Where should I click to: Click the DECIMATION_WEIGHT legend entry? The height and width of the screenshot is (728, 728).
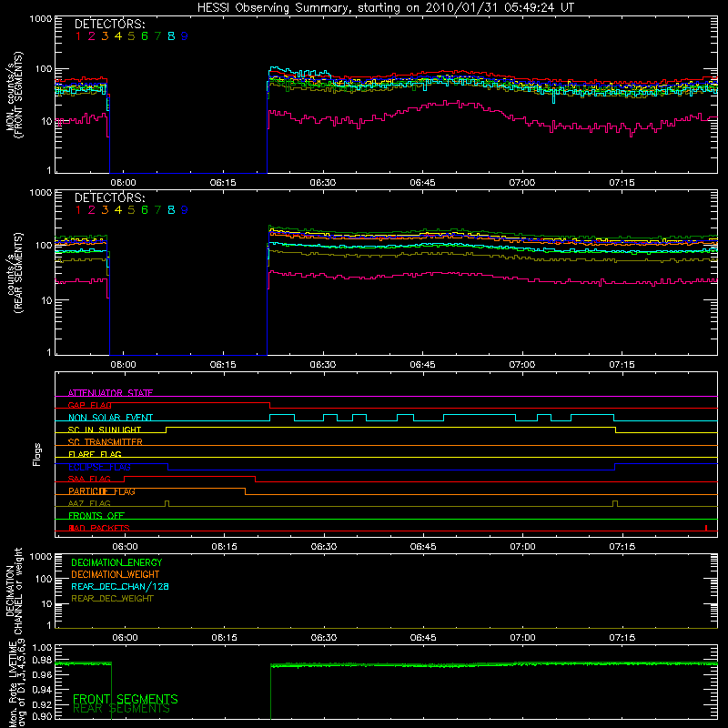tap(116, 574)
